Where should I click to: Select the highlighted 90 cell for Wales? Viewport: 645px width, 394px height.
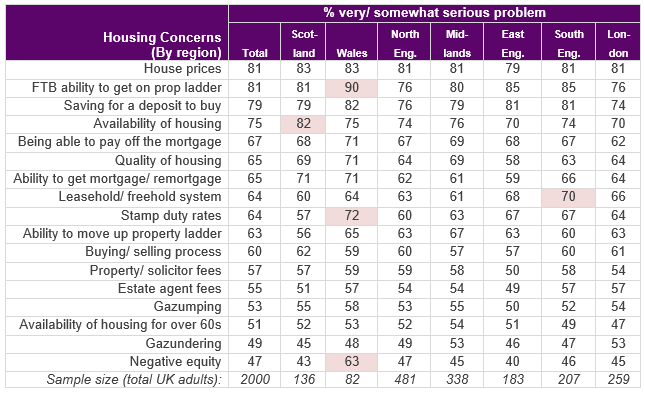[x=352, y=88]
